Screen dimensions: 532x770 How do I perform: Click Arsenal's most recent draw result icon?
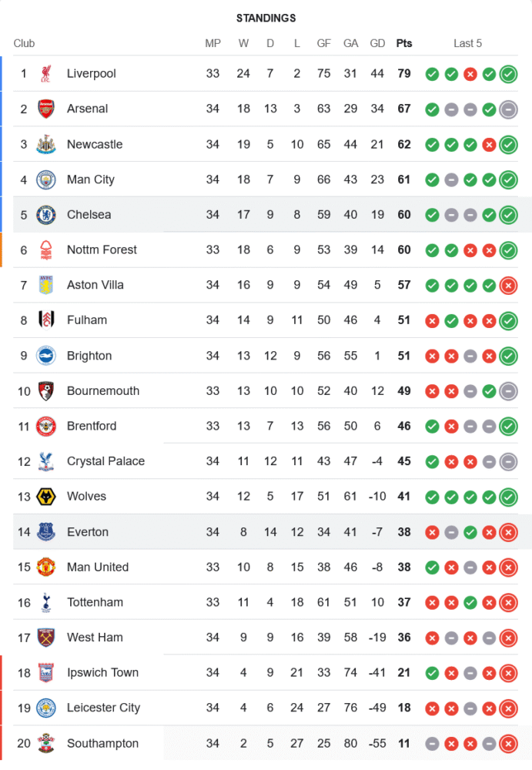pos(507,109)
